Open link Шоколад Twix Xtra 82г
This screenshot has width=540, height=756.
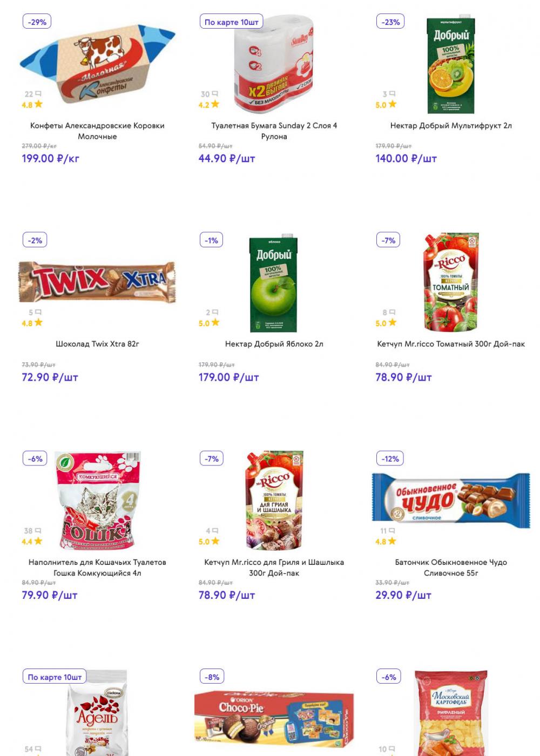(97, 343)
